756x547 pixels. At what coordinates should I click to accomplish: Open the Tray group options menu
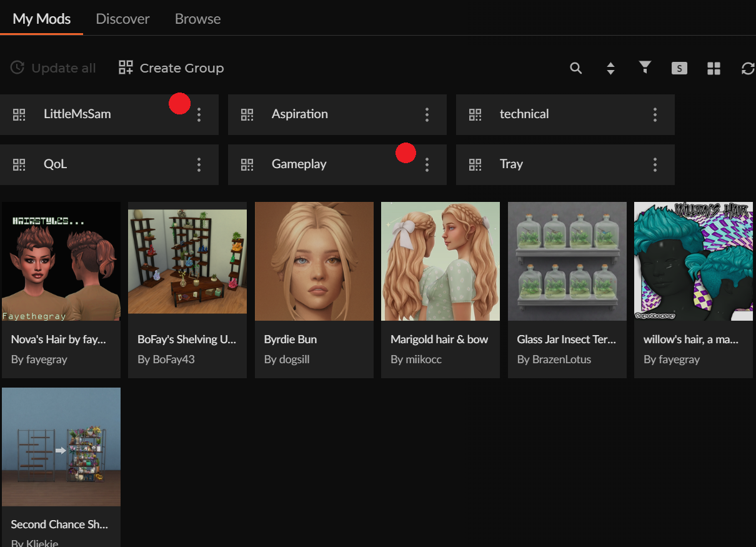(x=655, y=164)
